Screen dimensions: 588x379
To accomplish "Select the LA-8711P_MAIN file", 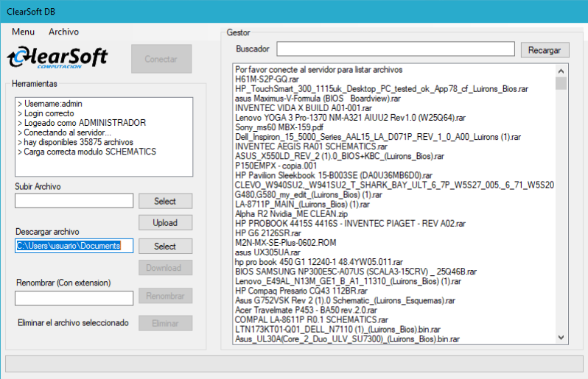I will tap(302, 205).
